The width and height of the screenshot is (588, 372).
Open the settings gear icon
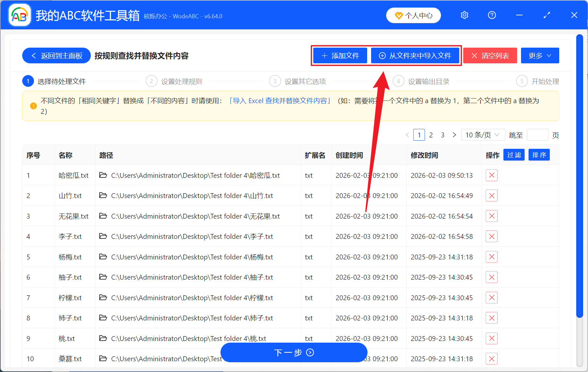click(464, 15)
